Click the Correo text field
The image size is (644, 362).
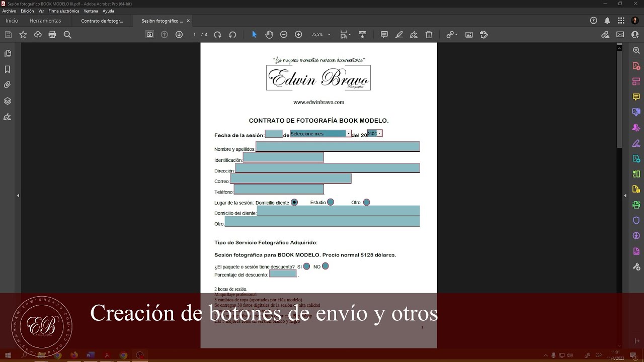tap(291, 178)
